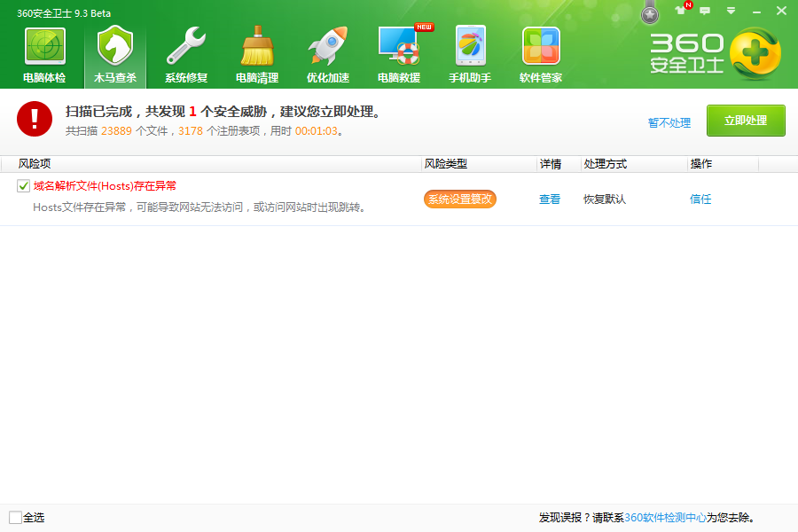Open the main menu dropdown arrow in title bar
Screen dimensions: 798x532
click(x=731, y=11)
